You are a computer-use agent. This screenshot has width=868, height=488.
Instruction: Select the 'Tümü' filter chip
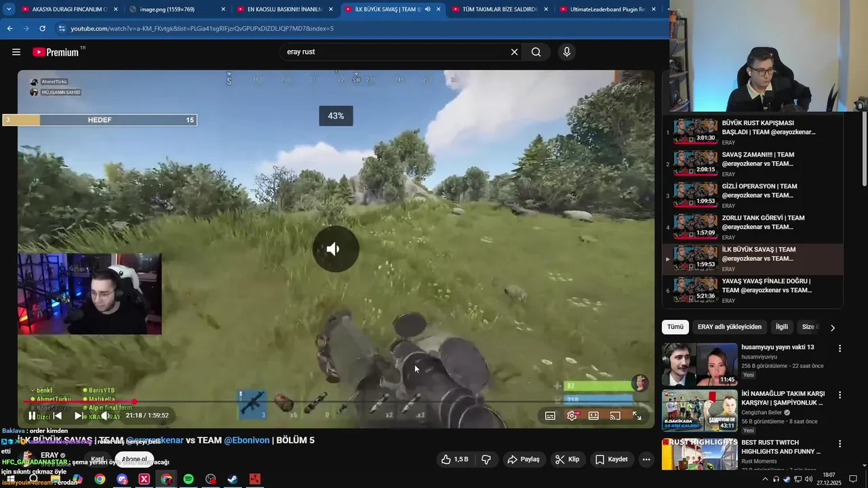[675, 327]
